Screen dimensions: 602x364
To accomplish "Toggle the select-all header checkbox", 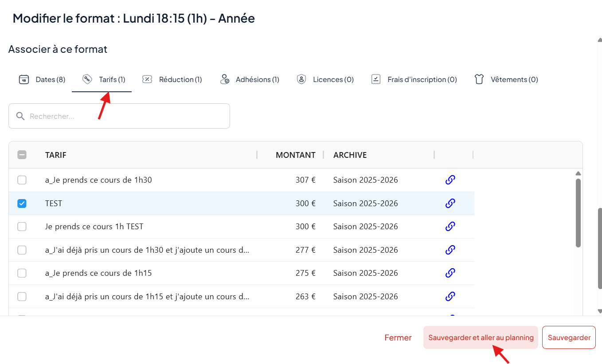I will pyautogui.click(x=22, y=155).
